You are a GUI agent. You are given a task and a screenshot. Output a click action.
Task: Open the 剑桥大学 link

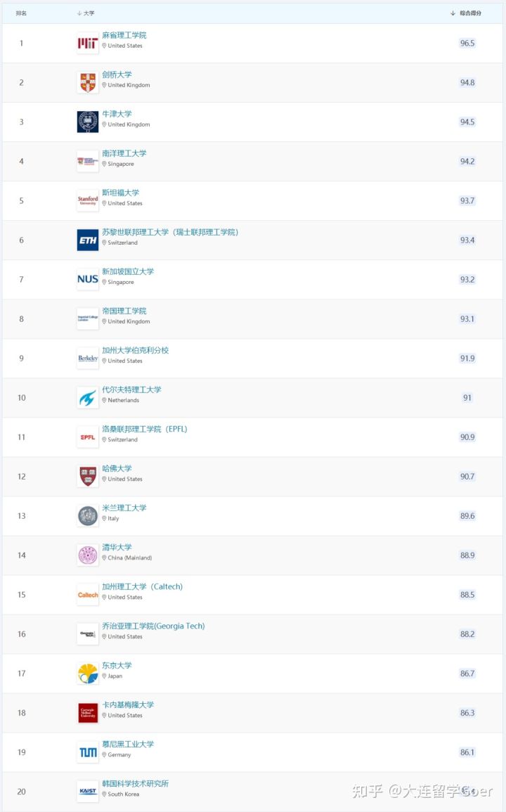tap(117, 75)
